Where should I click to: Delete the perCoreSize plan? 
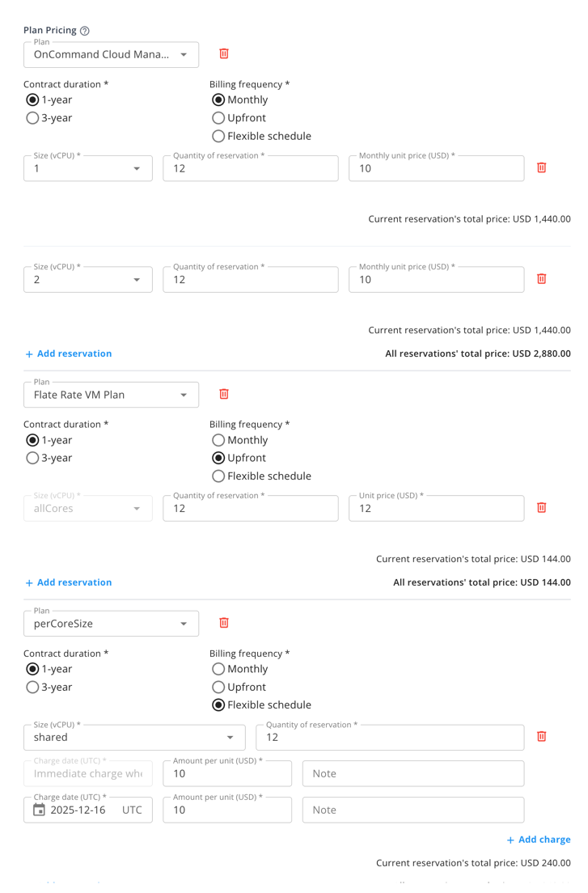pyautogui.click(x=224, y=623)
